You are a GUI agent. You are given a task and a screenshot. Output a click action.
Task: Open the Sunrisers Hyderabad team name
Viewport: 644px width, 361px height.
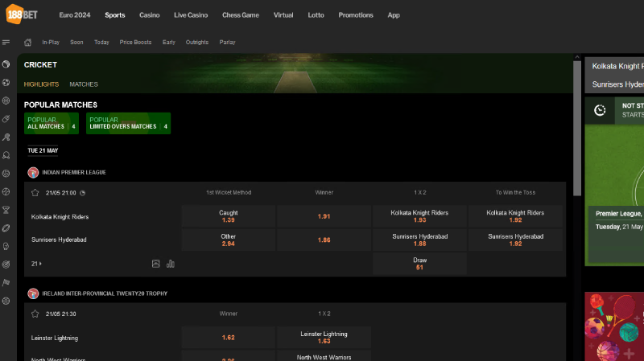(59, 240)
